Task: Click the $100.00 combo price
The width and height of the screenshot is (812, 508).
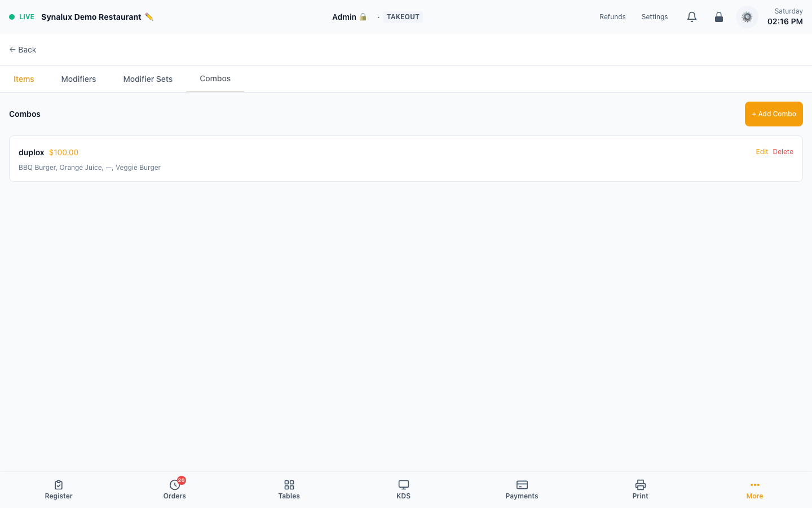Action: tap(64, 152)
